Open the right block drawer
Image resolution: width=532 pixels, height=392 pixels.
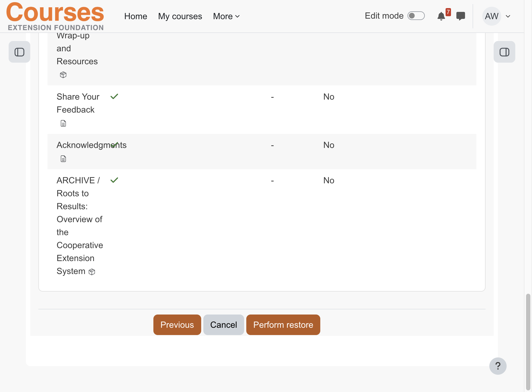504,52
